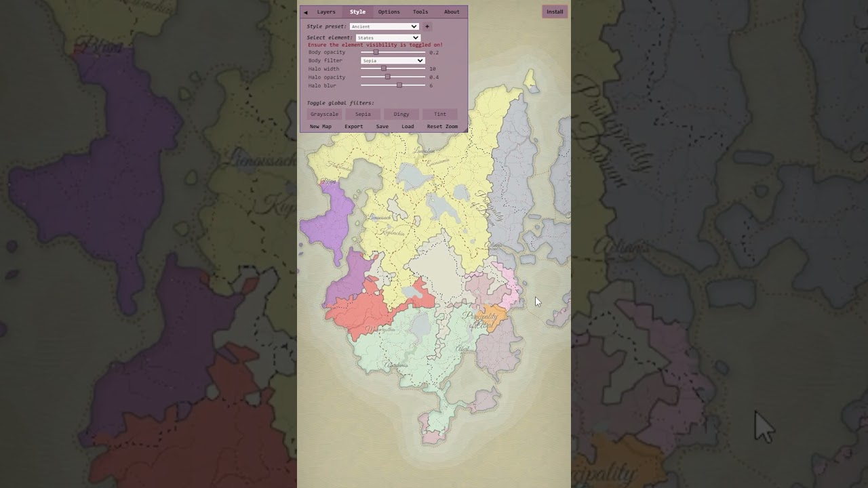Click New Map to generate a map
868x488 pixels.
point(321,127)
